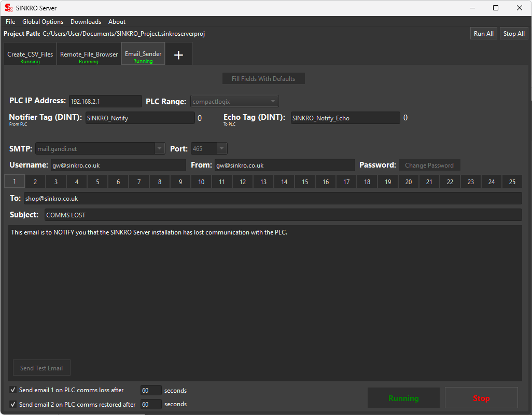Image resolution: width=532 pixels, height=415 pixels.
Task: Open the Downloads menu
Action: pos(86,22)
